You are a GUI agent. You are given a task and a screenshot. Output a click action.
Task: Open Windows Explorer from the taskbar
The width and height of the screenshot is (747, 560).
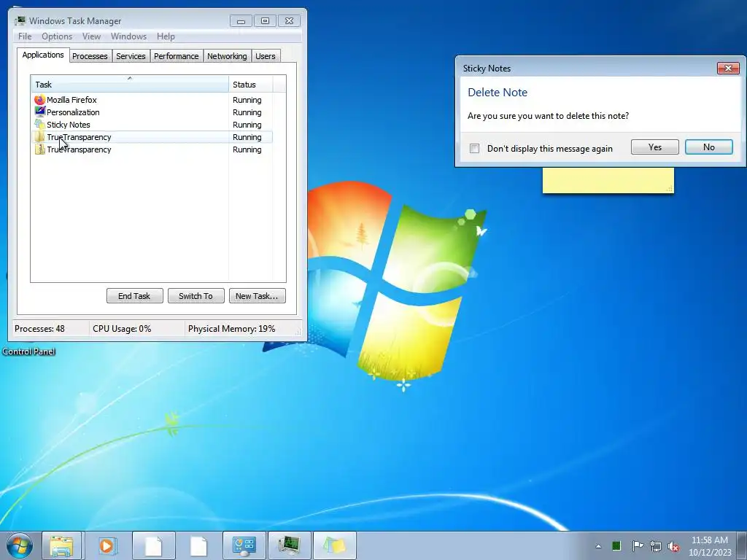pyautogui.click(x=62, y=545)
